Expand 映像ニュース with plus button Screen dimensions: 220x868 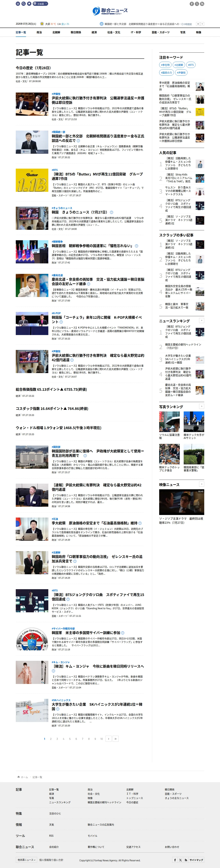point(201,484)
